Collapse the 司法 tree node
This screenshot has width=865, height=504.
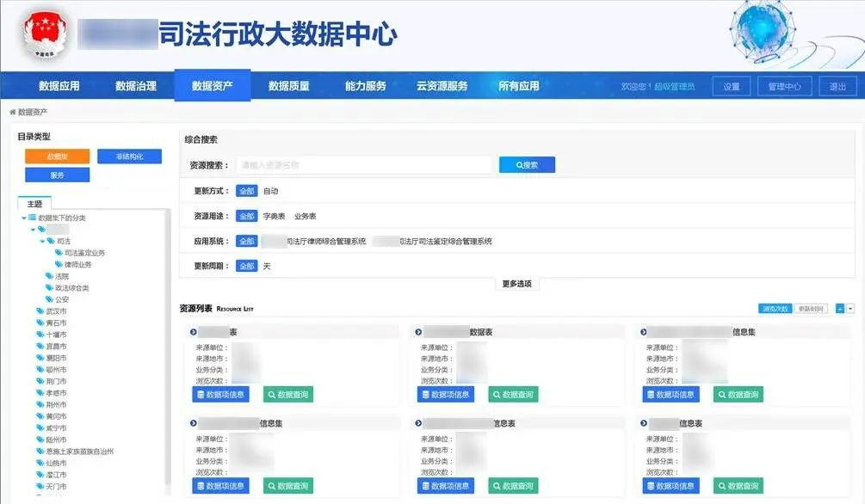pos(41,242)
